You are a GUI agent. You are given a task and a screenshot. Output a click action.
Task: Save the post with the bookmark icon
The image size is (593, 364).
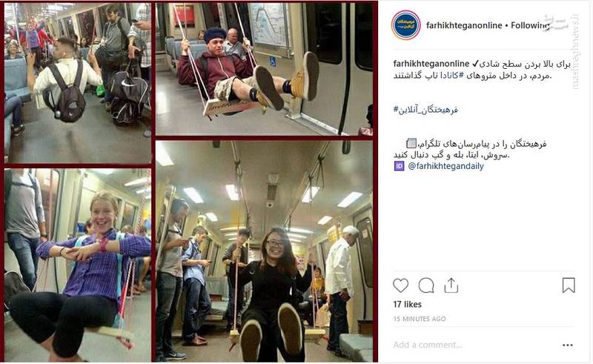click(x=569, y=285)
